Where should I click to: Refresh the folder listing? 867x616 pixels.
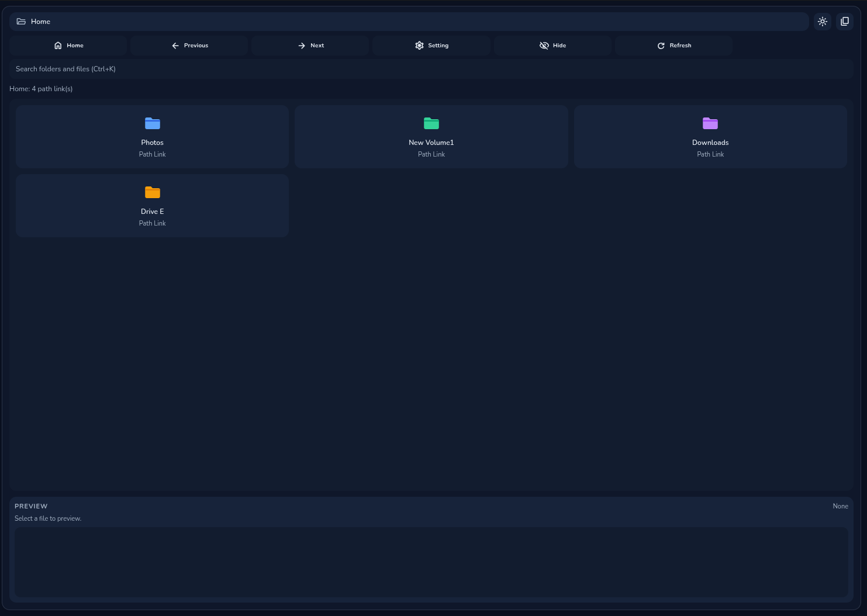click(x=673, y=46)
